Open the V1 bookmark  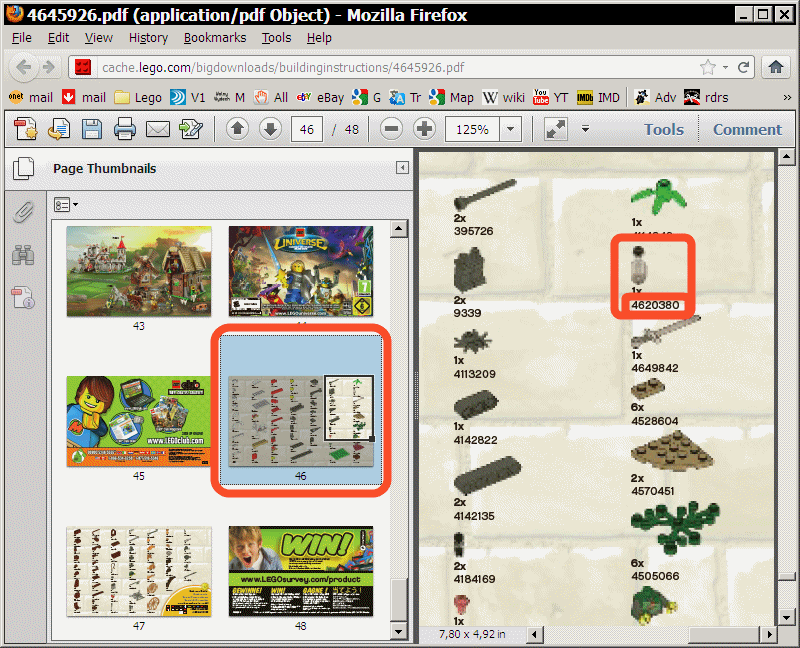click(188, 97)
